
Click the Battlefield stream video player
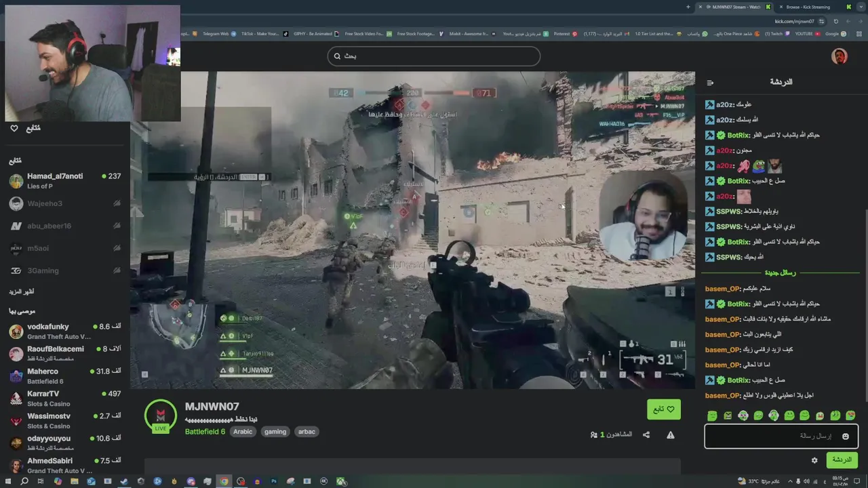[412, 230]
